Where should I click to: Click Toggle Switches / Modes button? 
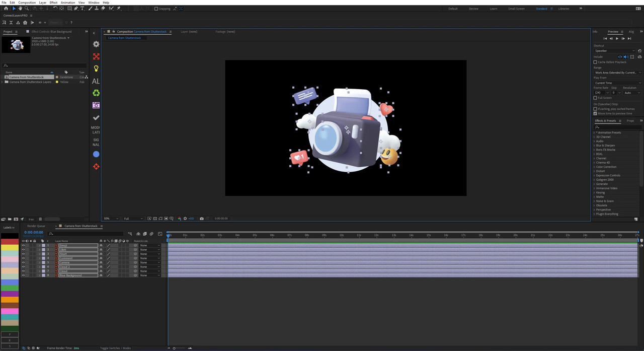pos(116,348)
